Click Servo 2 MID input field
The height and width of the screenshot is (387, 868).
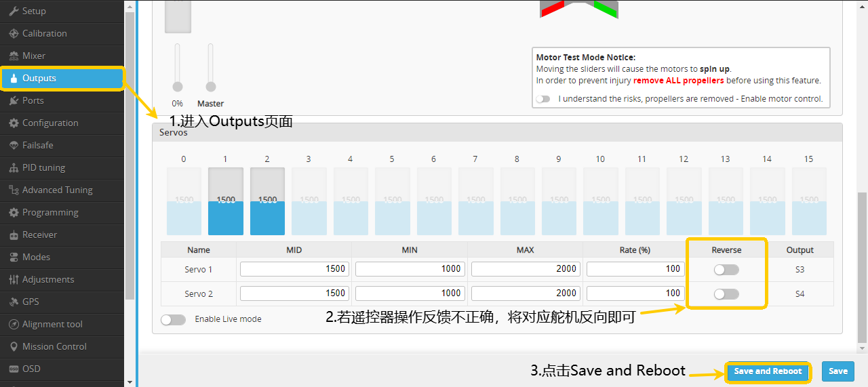click(294, 293)
